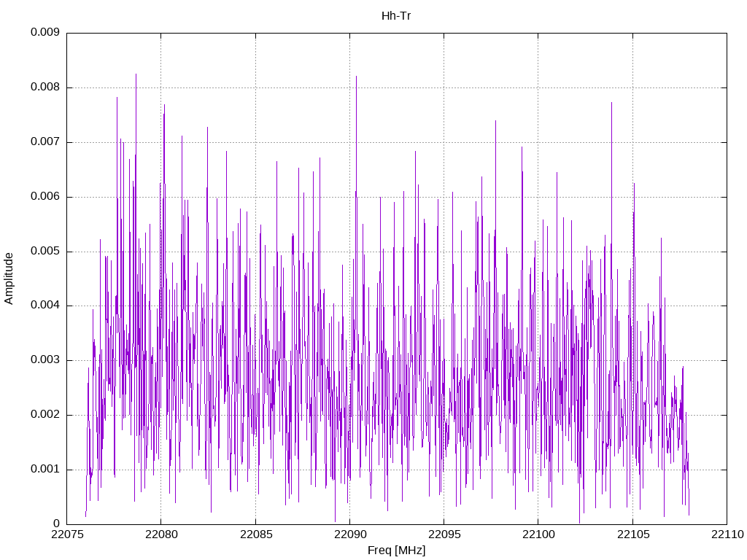Click the 22110 x-axis tick label
The width and height of the screenshot is (747, 560).
click(x=727, y=534)
